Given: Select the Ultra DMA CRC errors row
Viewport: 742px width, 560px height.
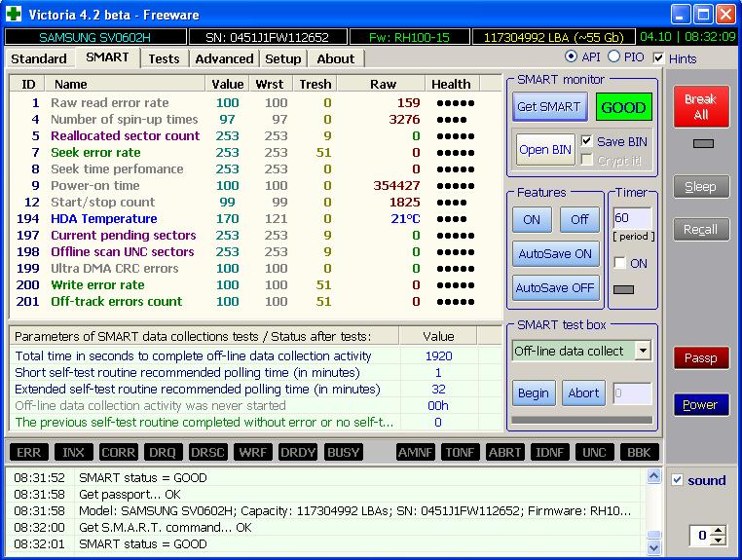Looking at the screenshot, I should coord(255,269).
